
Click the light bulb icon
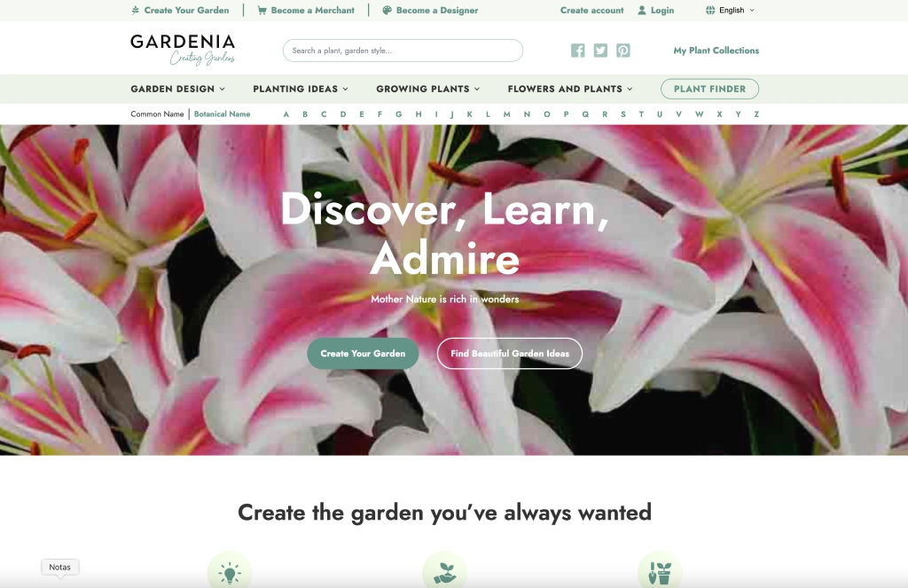click(x=230, y=573)
